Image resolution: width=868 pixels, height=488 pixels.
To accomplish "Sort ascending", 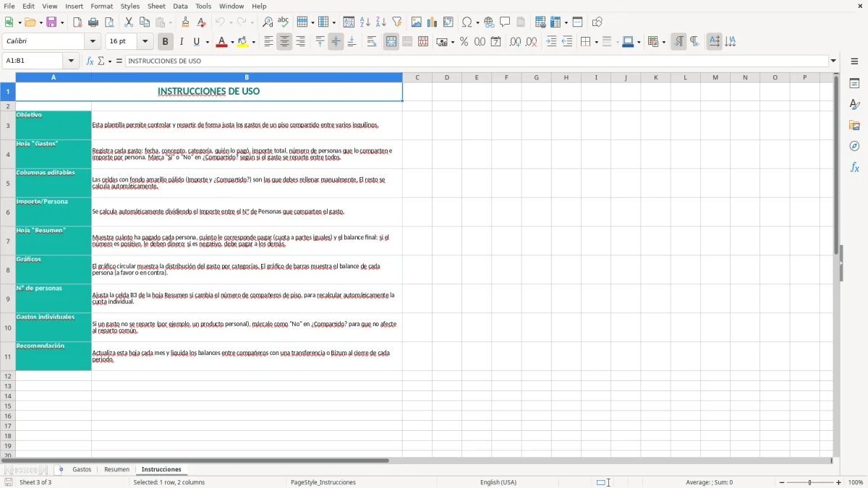I will coord(365,22).
